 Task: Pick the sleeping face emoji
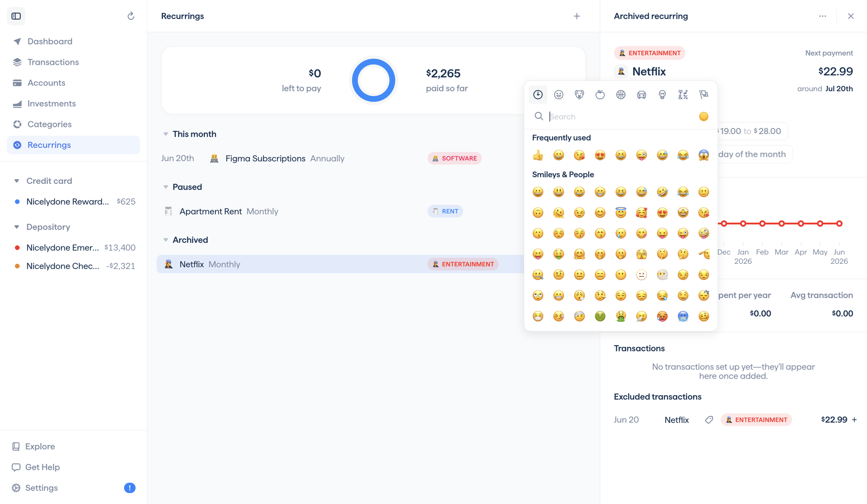[x=704, y=296]
